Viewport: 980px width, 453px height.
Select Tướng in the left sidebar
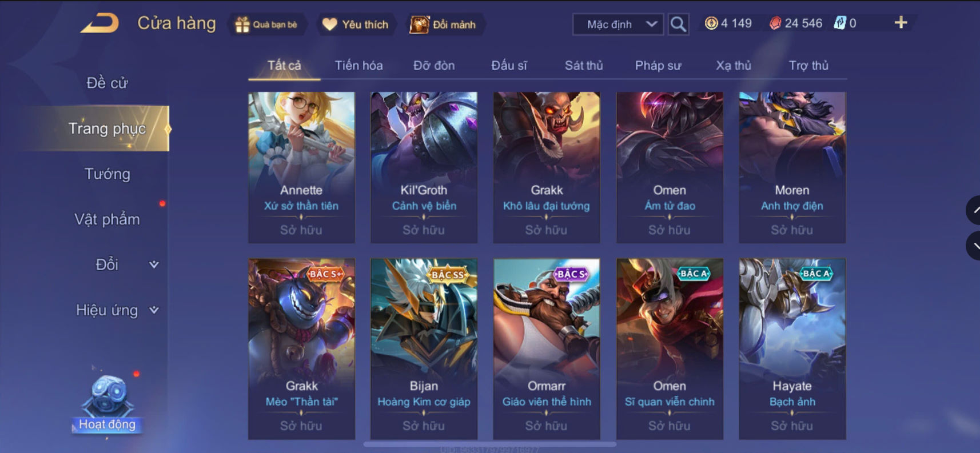point(107,174)
